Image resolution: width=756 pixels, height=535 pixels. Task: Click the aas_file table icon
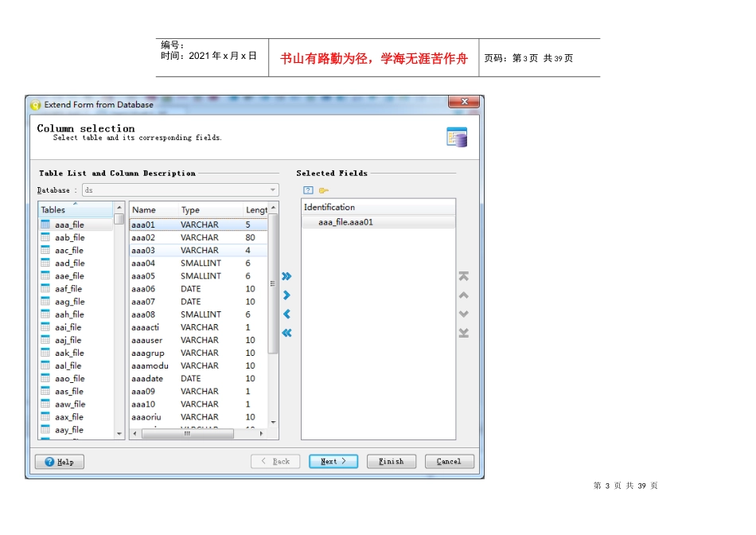coord(45,391)
